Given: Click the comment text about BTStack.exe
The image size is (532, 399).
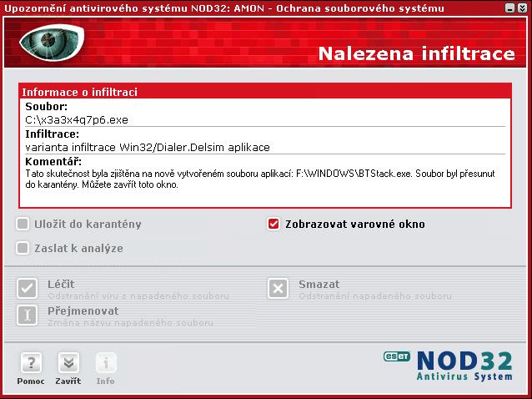Looking at the screenshot, I should [x=260, y=179].
